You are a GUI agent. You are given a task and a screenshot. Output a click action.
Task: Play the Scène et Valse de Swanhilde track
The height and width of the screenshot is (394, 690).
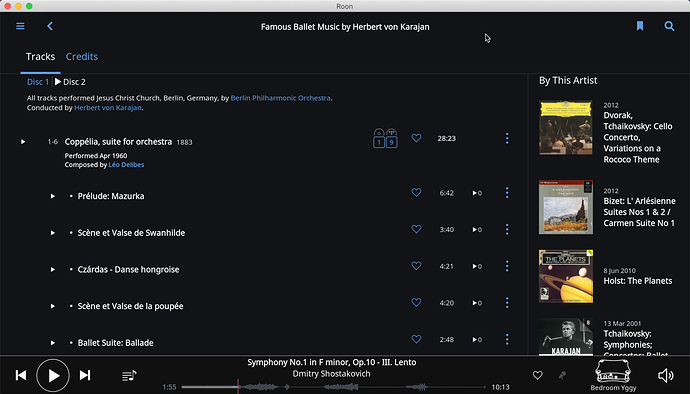(x=52, y=232)
